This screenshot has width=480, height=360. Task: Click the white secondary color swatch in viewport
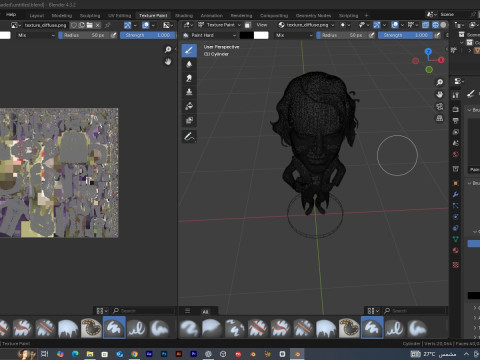[261, 35]
